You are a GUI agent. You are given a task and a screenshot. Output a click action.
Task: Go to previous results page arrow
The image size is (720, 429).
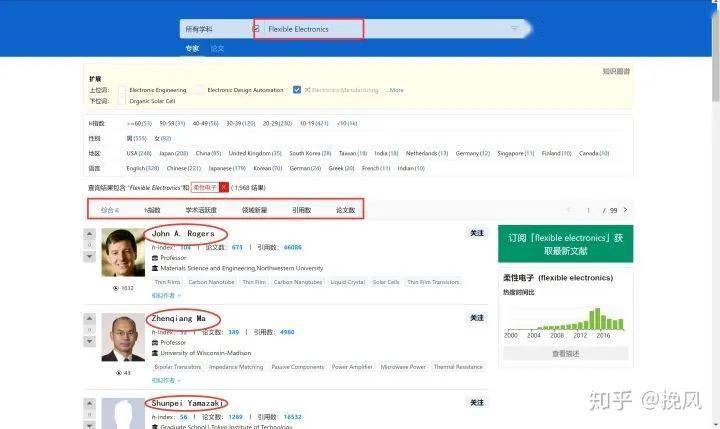tap(569, 210)
